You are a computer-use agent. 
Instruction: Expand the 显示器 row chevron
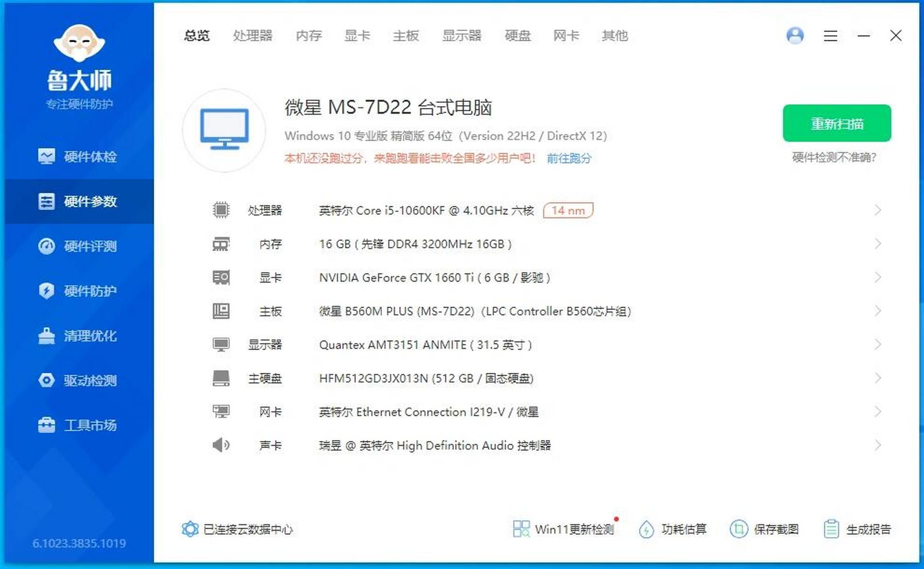(x=877, y=345)
